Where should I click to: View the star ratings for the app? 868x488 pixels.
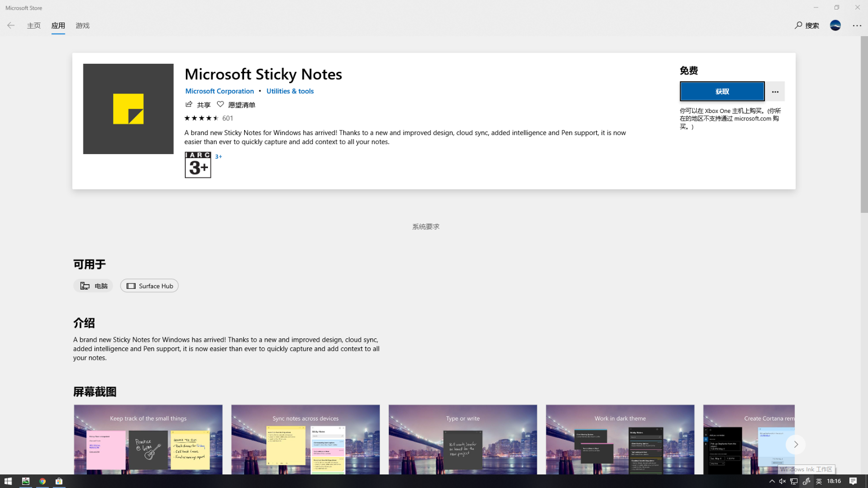click(202, 118)
